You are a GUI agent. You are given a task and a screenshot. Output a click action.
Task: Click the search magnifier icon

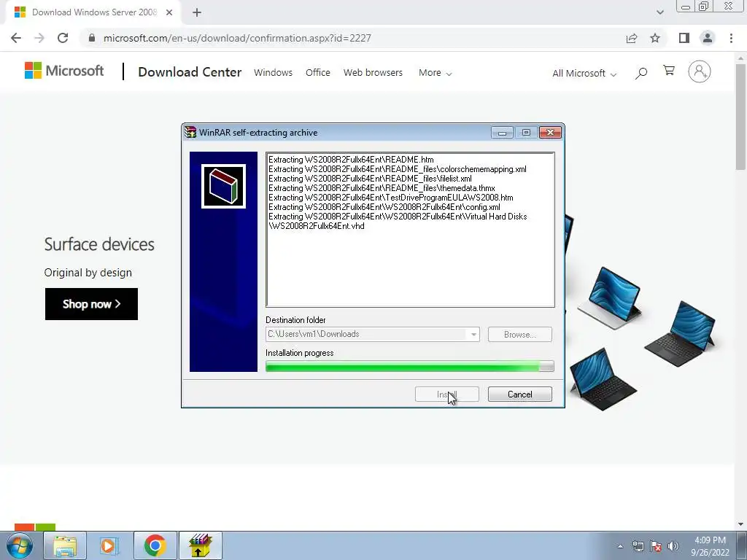641,73
